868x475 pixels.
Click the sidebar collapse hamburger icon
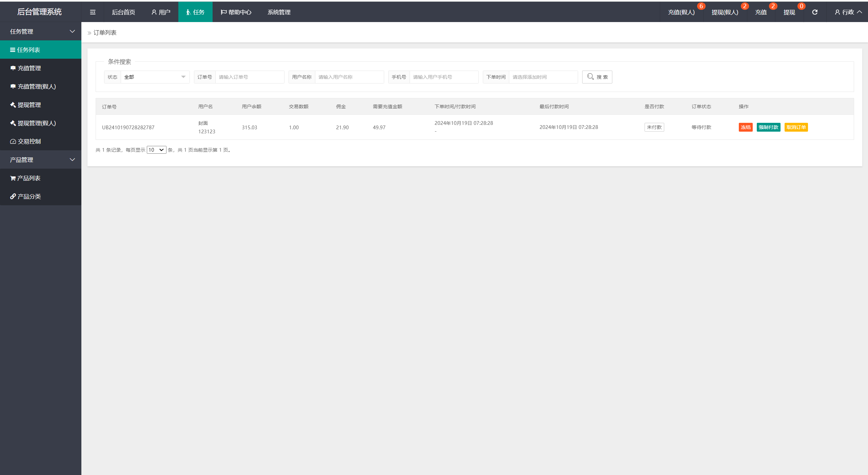pos(93,12)
